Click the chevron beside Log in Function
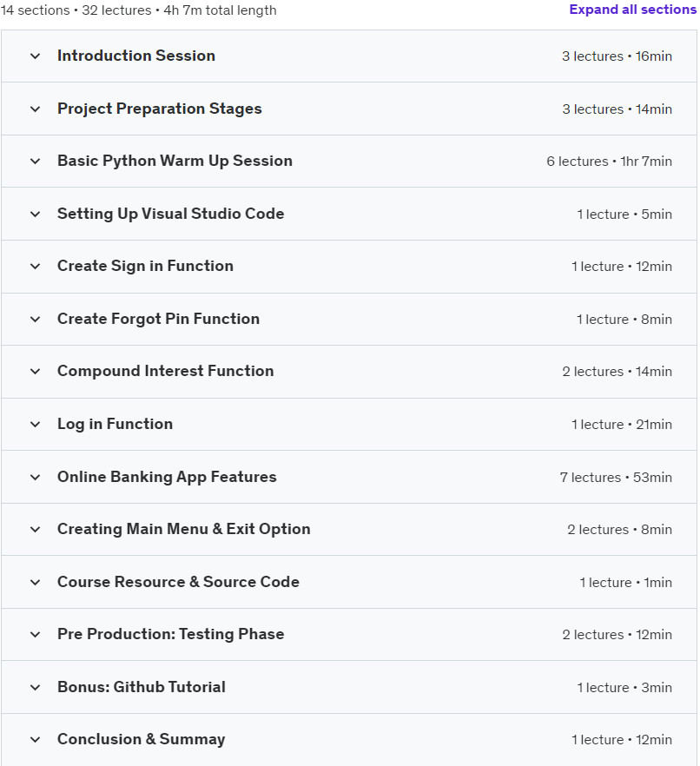Screen dimensions: 700x766 (x=35, y=424)
